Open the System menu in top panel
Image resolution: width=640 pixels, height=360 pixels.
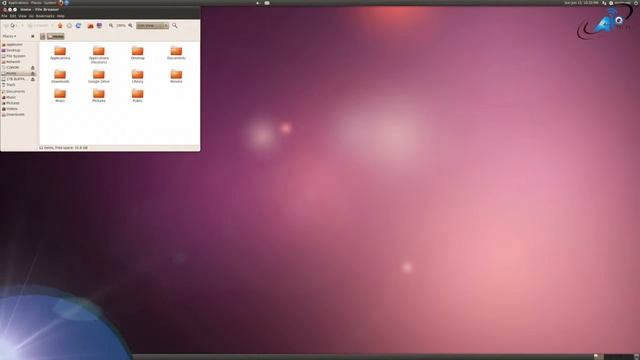click(x=50, y=3)
